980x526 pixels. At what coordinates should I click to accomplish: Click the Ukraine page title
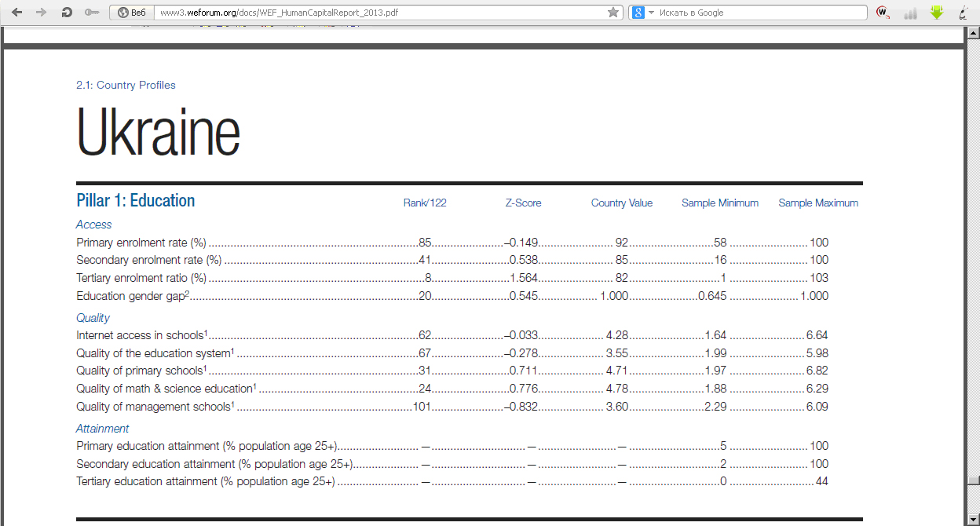coord(158,133)
